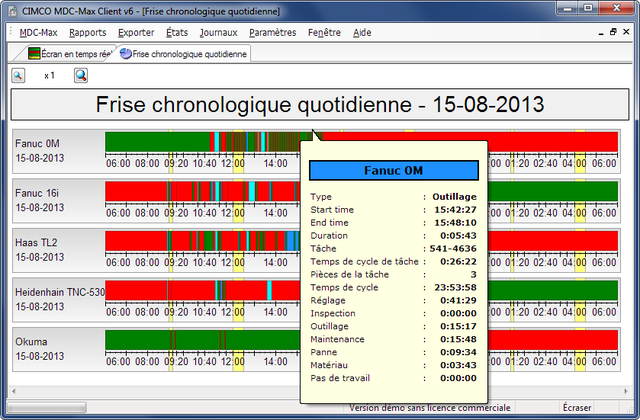Click the Réglage value 0:41:29

458,300
